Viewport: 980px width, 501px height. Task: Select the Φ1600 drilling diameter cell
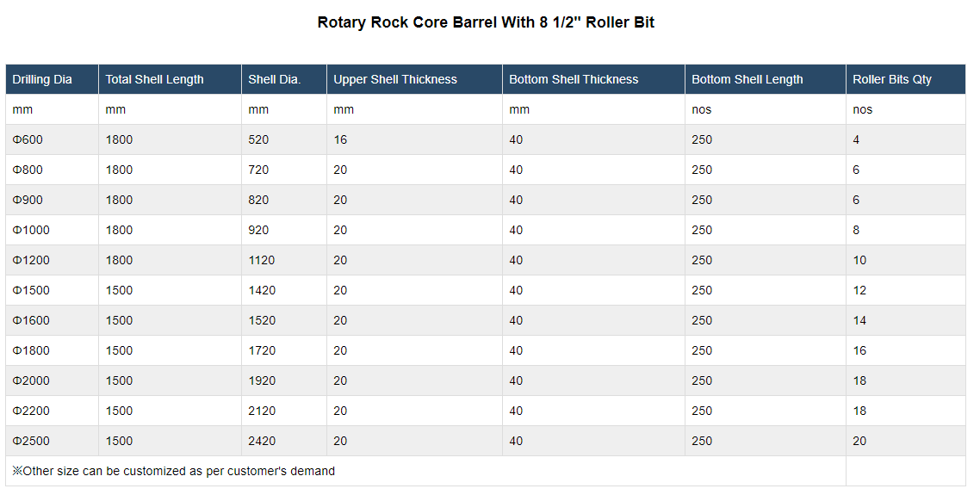click(52, 320)
